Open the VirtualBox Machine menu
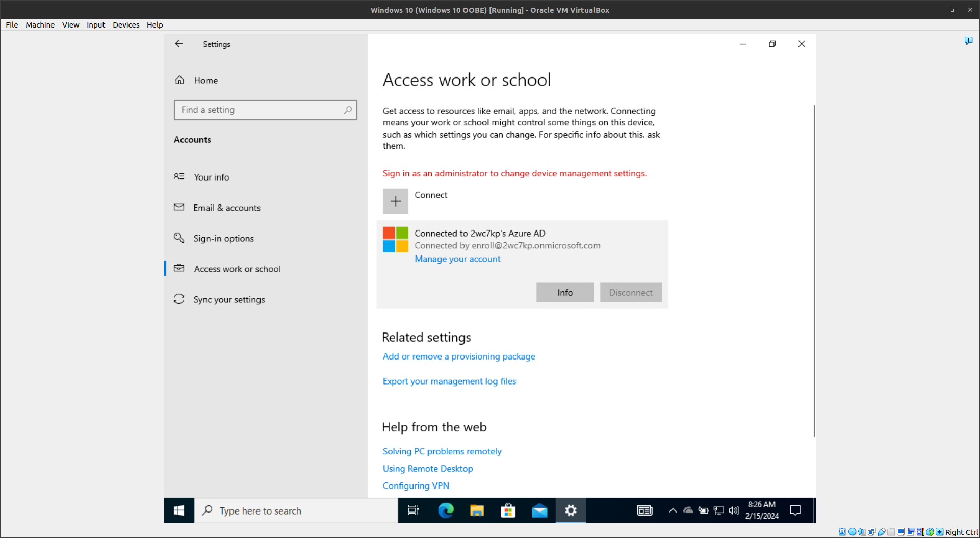Screen dimensions: 980x538 (40, 25)
